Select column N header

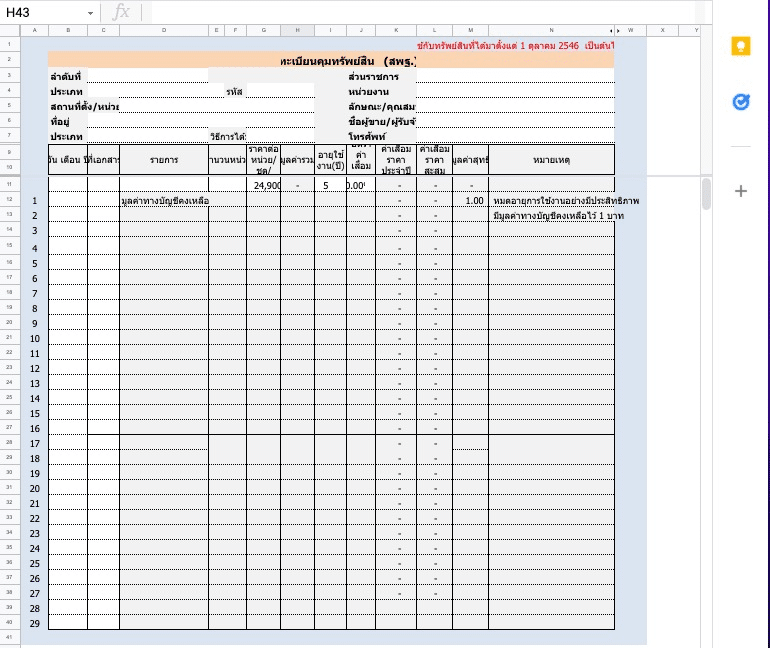point(551,30)
